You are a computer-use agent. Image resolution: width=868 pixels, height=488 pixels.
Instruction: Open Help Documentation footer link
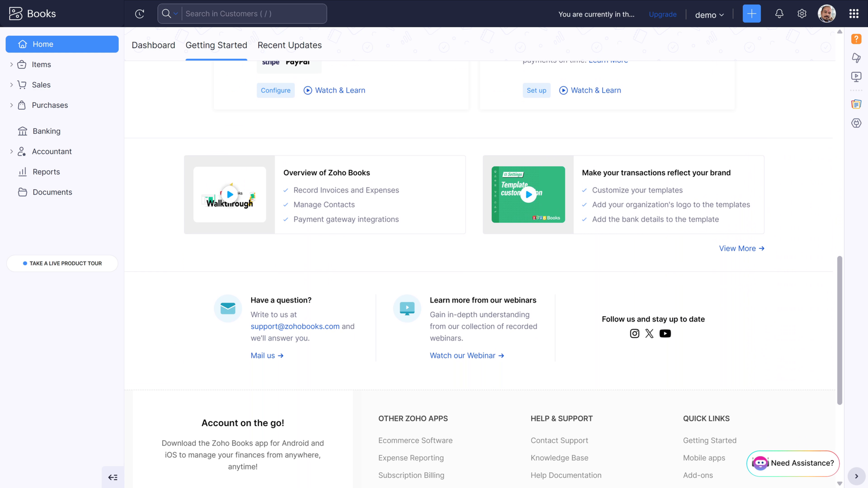point(566,476)
